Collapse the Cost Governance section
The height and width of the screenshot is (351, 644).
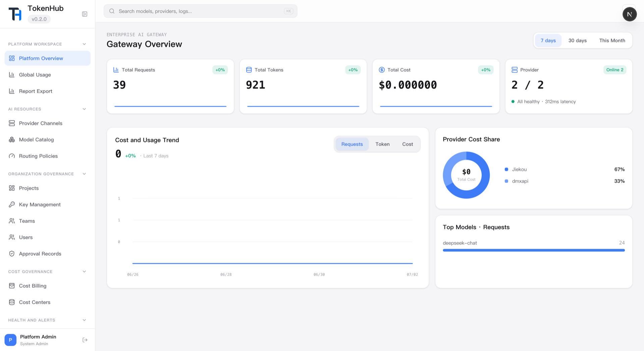tap(84, 272)
